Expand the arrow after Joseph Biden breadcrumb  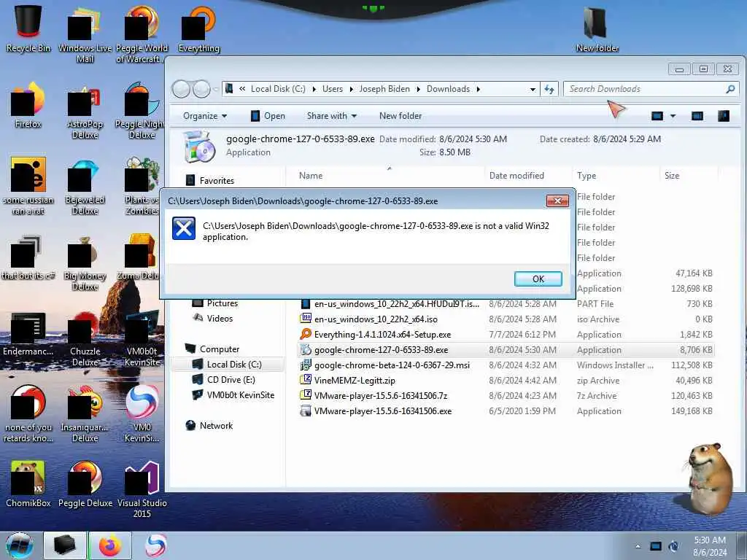tap(418, 89)
